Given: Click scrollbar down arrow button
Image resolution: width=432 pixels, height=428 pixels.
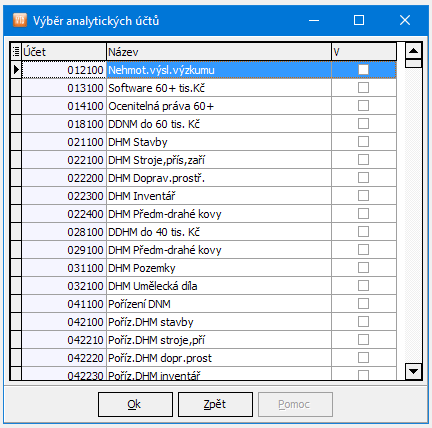Looking at the screenshot, I should pos(413,371).
